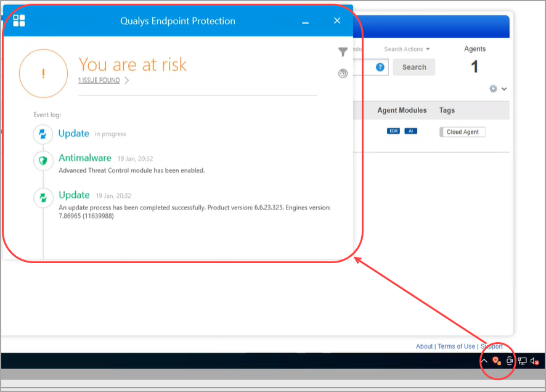The image size is (546, 392).
Task: Click the update completed successfully message
Action: coord(195,211)
